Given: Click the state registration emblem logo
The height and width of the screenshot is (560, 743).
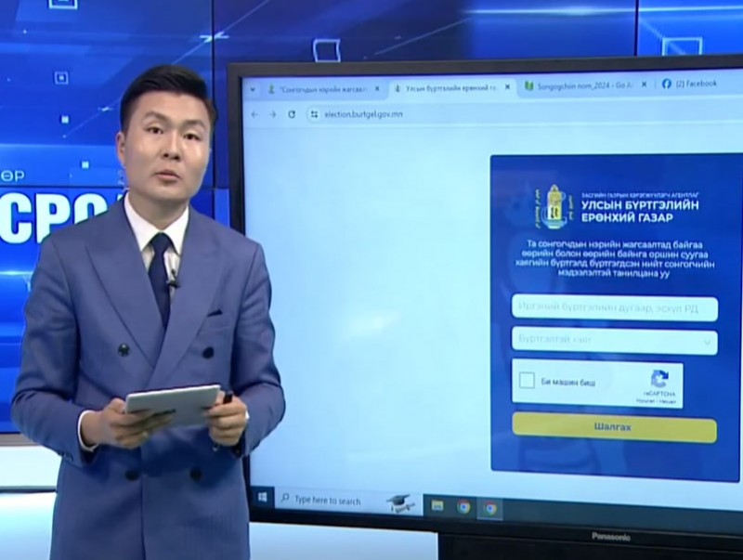Looking at the screenshot, I should (555, 205).
